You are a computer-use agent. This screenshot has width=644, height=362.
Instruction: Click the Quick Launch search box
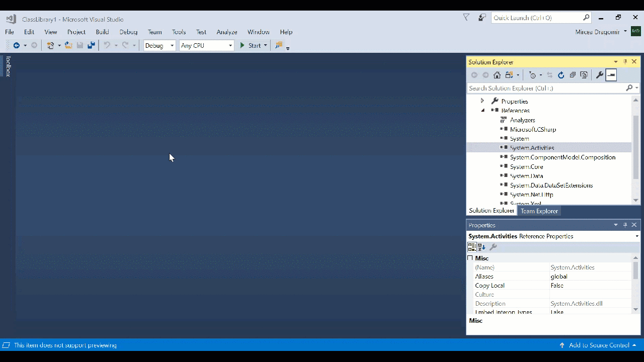537,18
